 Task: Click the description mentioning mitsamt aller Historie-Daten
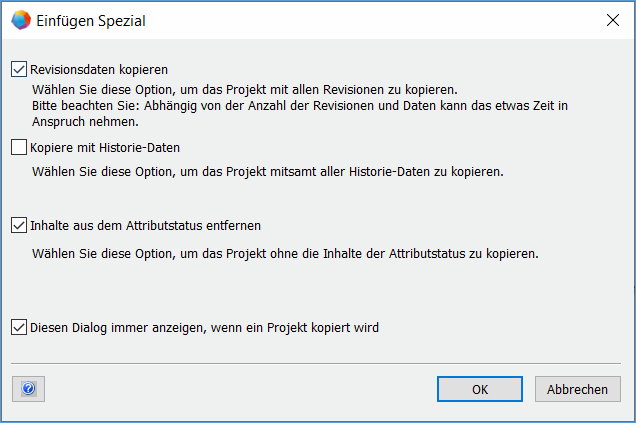(x=267, y=172)
